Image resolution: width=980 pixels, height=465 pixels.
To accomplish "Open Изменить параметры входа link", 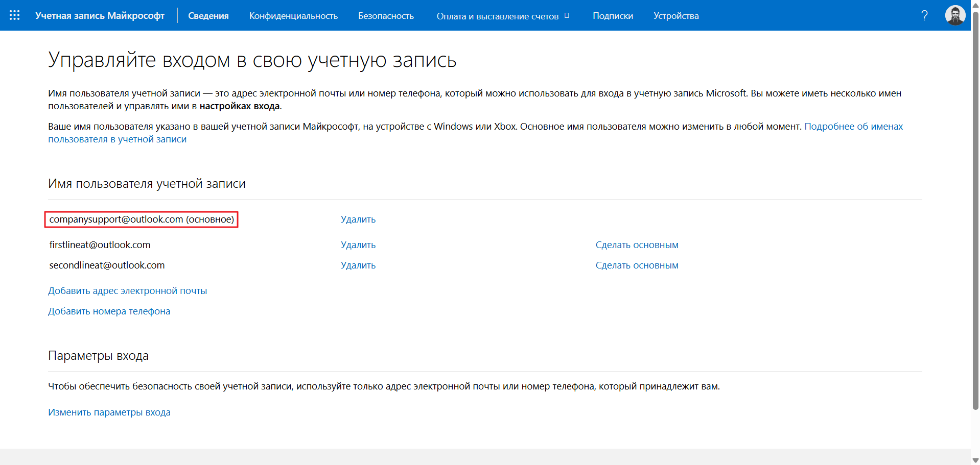I will [x=109, y=412].
